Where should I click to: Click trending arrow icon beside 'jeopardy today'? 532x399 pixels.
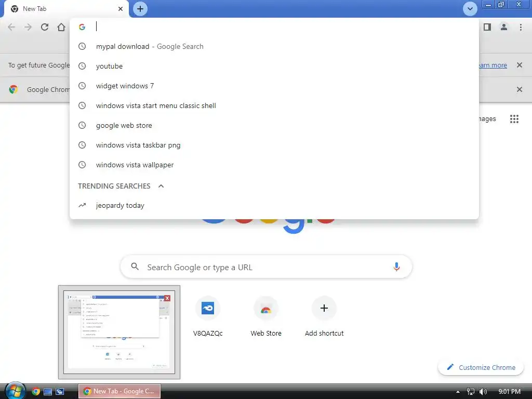point(82,205)
